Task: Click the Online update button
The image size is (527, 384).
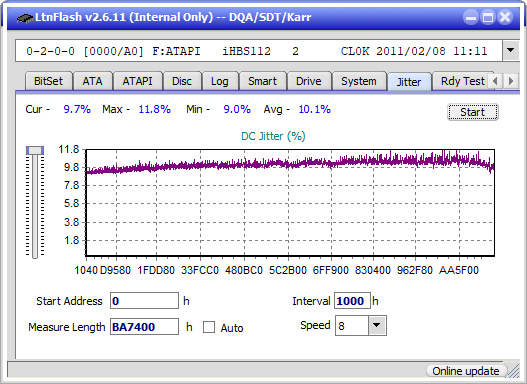Action: point(466,371)
